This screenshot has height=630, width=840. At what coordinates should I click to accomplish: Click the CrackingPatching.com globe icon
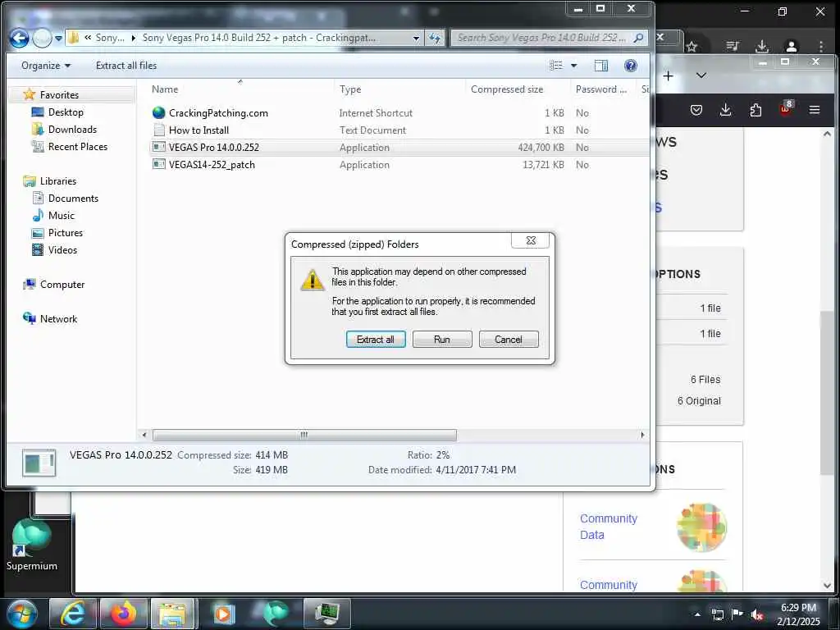click(158, 112)
